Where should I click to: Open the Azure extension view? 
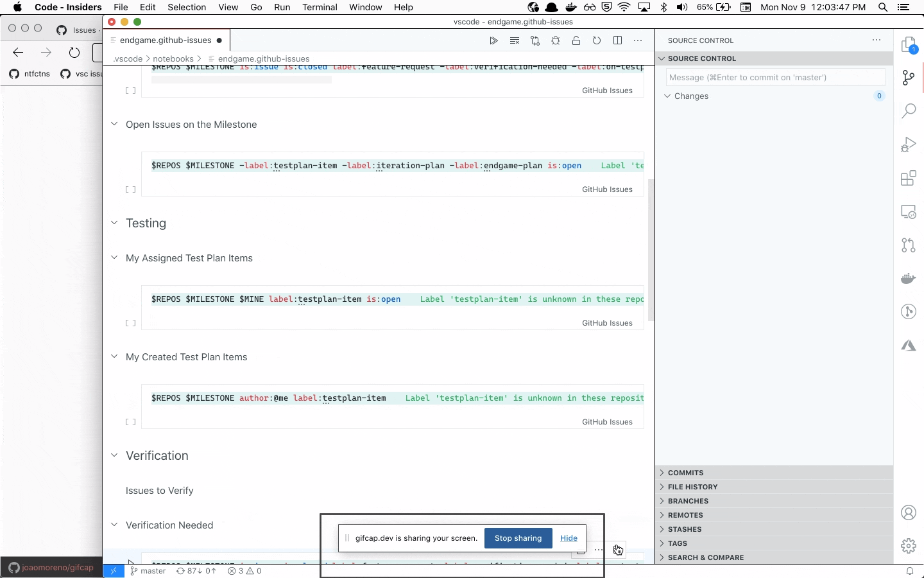click(x=908, y=346)
